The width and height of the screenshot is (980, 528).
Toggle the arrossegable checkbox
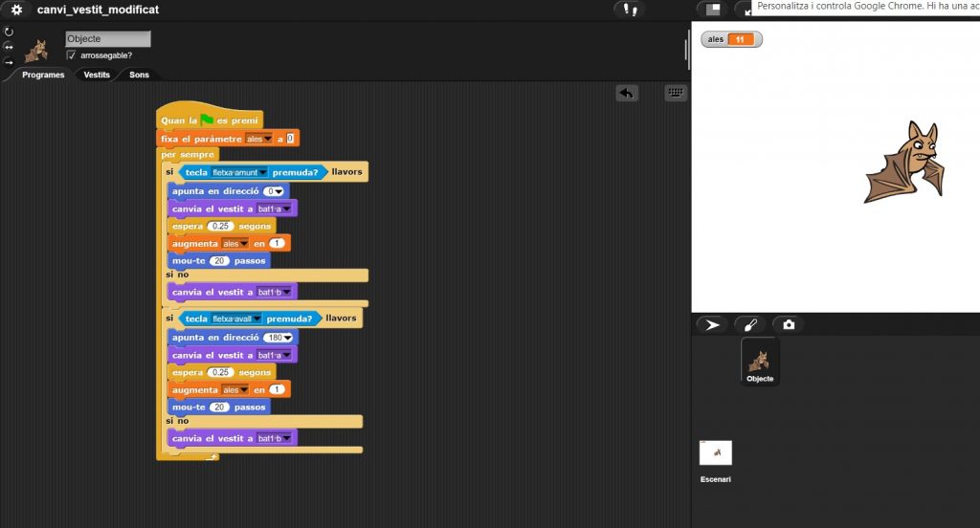pyautogui.click(x=71, y=55)
